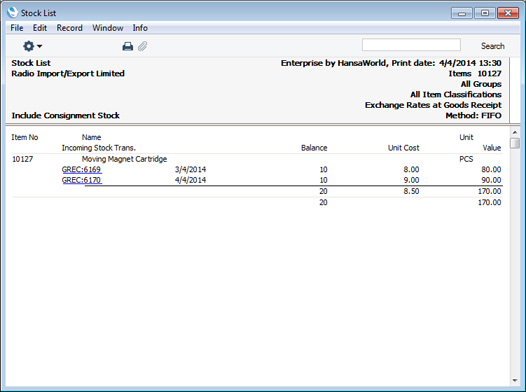Open goods receipt GREC:6170 link
526x392 pixels.
pyautogui.click(x=82, y=180)
